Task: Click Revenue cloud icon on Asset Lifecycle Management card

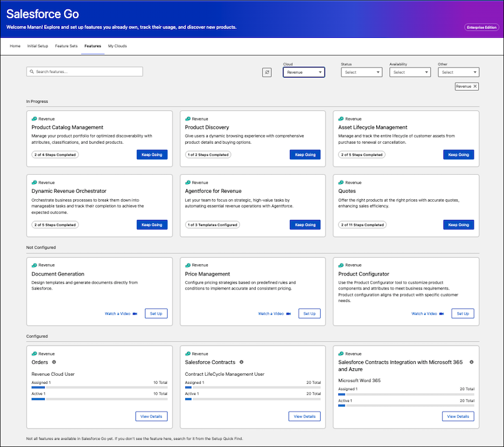Action: tap(341, 119)
